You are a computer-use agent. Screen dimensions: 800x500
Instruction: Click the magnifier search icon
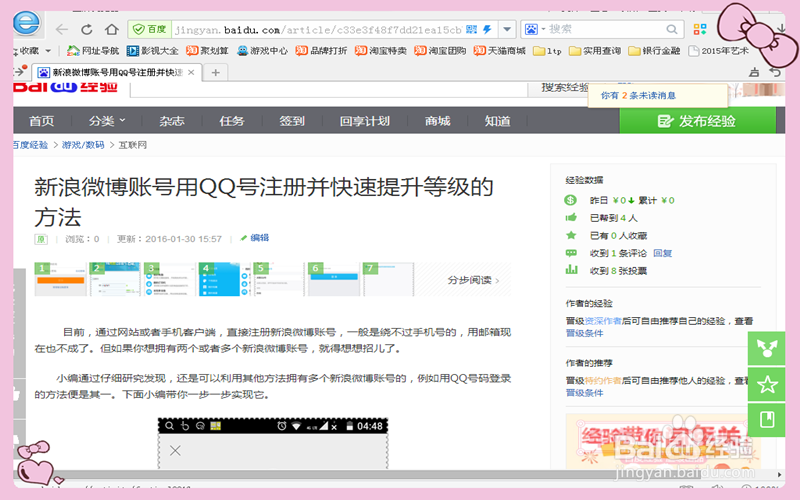tap(672, 30)
